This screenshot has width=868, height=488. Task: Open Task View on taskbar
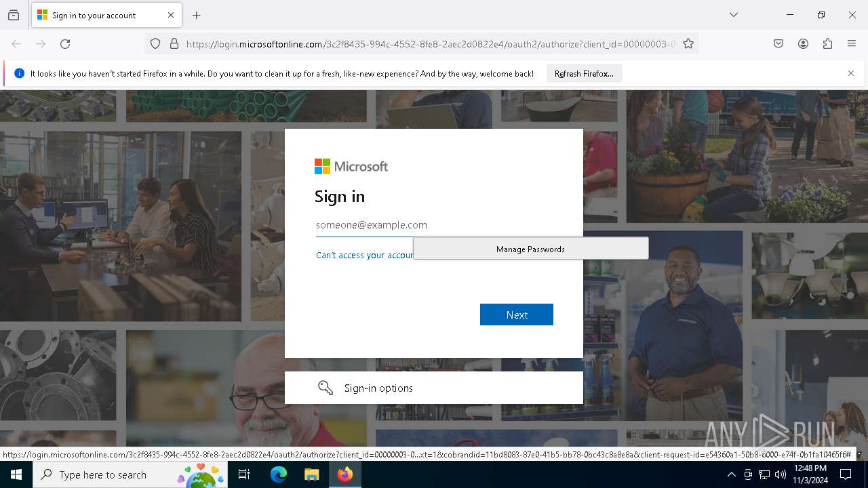pos(244,474)
